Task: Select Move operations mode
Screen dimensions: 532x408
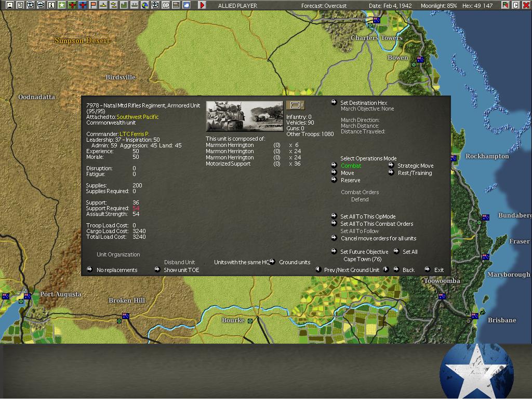Action: (348, 173)
